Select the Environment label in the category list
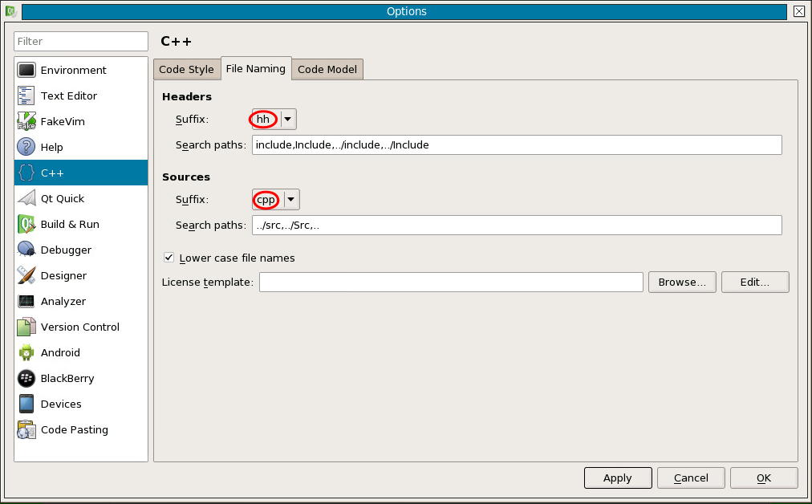Image resolution: width=812 pixels, height=504 pixels. tap(74, 70)
